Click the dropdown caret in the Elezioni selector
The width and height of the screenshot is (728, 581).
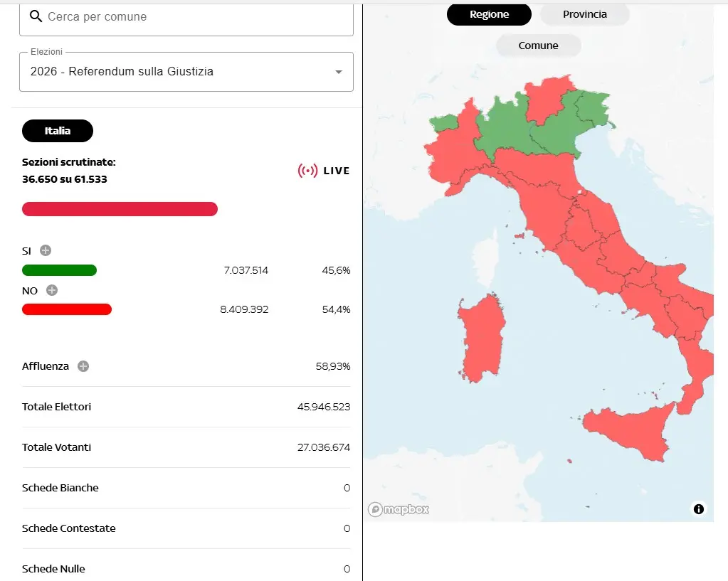point(339,71)
